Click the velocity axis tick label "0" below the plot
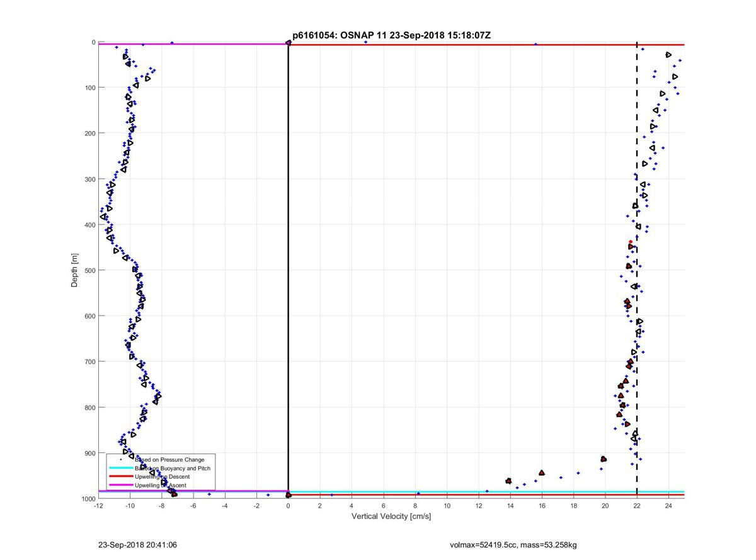 [x=288, y=505]
